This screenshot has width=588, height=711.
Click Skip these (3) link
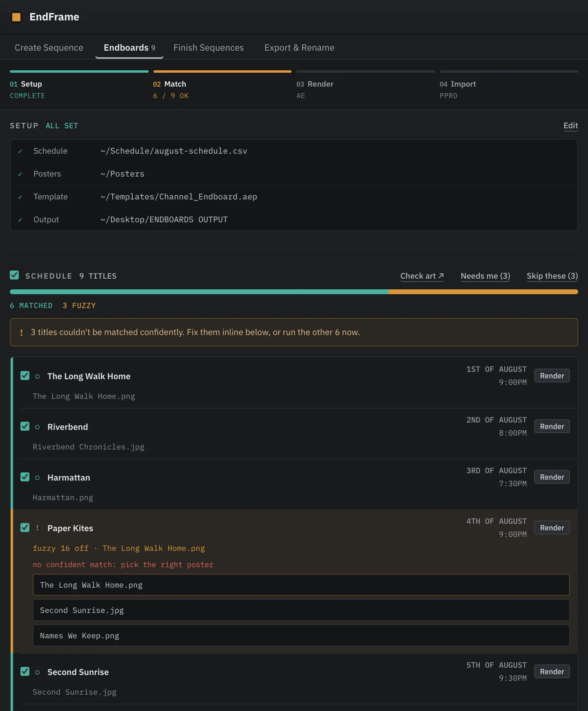(x=552, y=276)
